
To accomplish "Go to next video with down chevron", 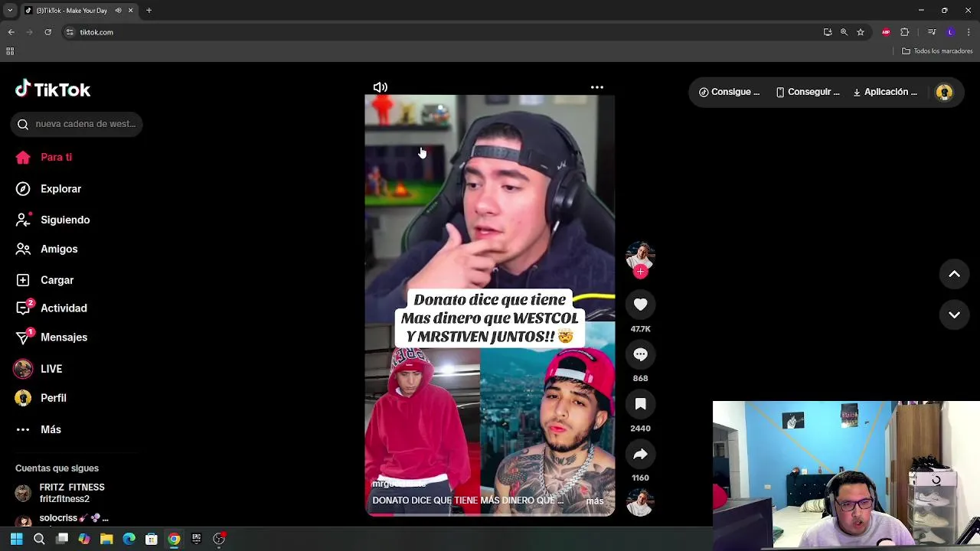I will (x=954, y=315).
